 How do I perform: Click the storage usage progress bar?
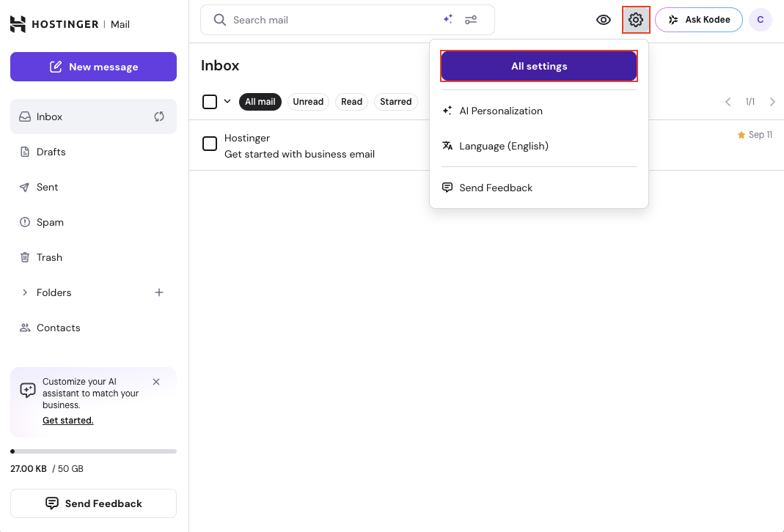click(93, 451)
